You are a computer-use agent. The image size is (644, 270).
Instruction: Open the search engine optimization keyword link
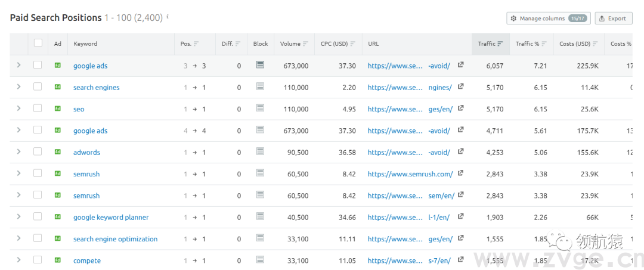(115, 239)
